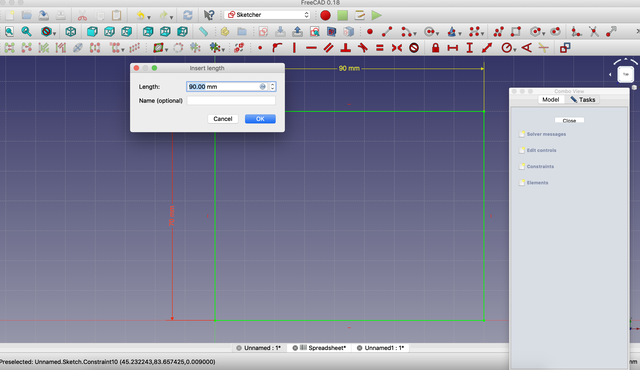The image size is (640, 370).
Task: Click Close in the Combo View
Action: click(x=569, y=120)
